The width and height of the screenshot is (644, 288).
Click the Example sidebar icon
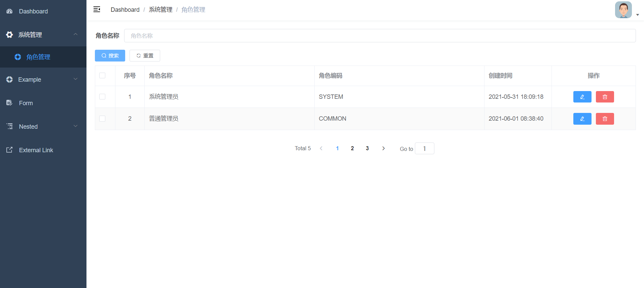pos(9,79)
